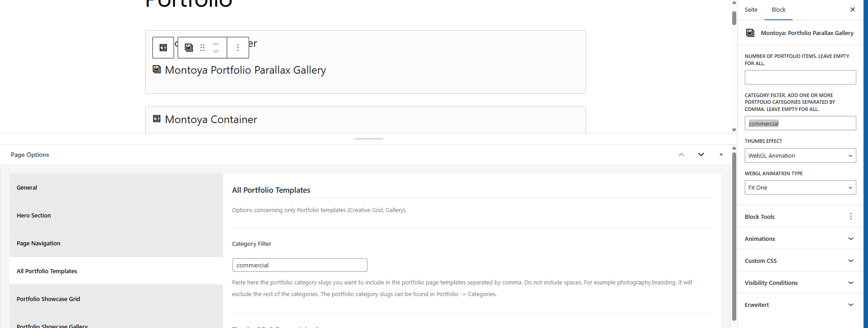Move block up with arrow
This screenshot has height=328, width=868.
pyautogui.click(x=216, y=44)
